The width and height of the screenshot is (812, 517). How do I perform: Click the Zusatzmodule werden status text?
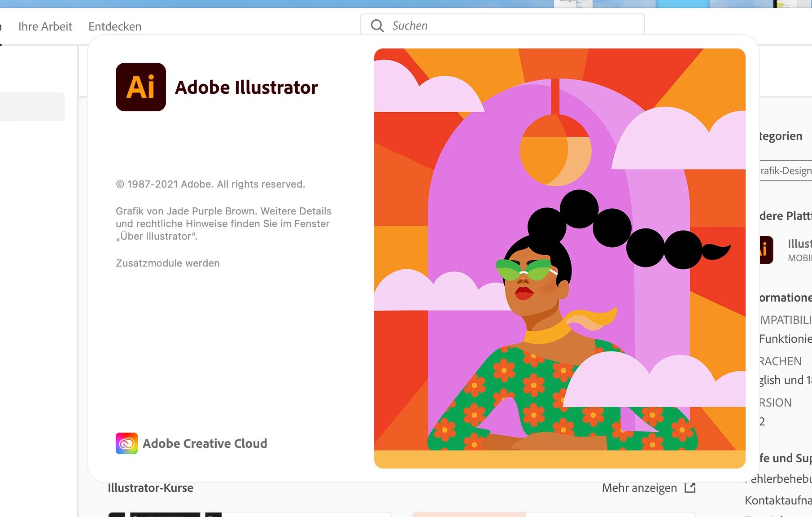pyautogui.click(x=168, y=263)
